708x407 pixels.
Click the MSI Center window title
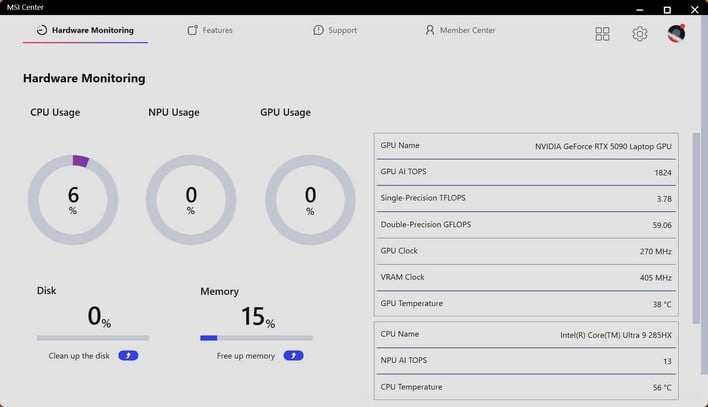click(x=25, y=7)
